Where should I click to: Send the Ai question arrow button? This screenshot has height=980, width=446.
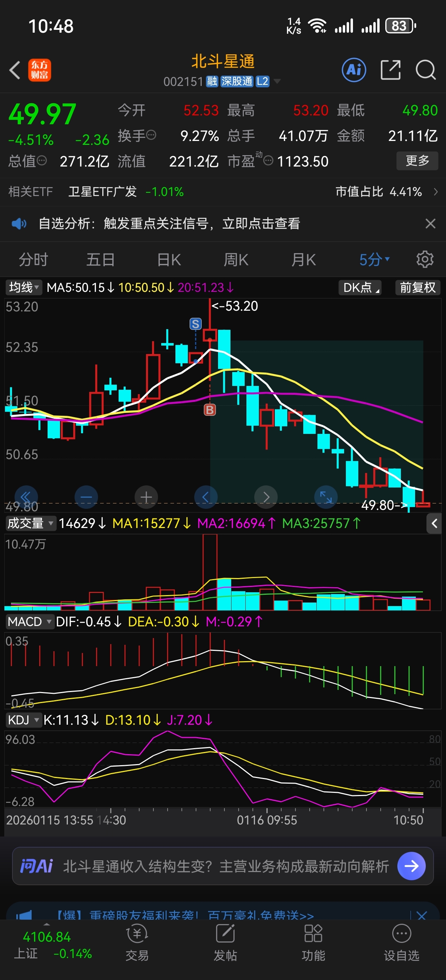pos(411,866)
